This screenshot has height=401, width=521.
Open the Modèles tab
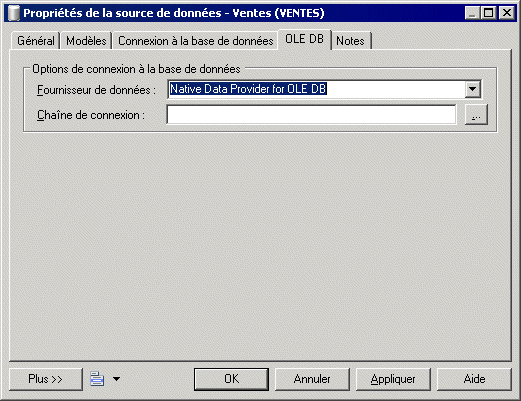coord(86,41)
